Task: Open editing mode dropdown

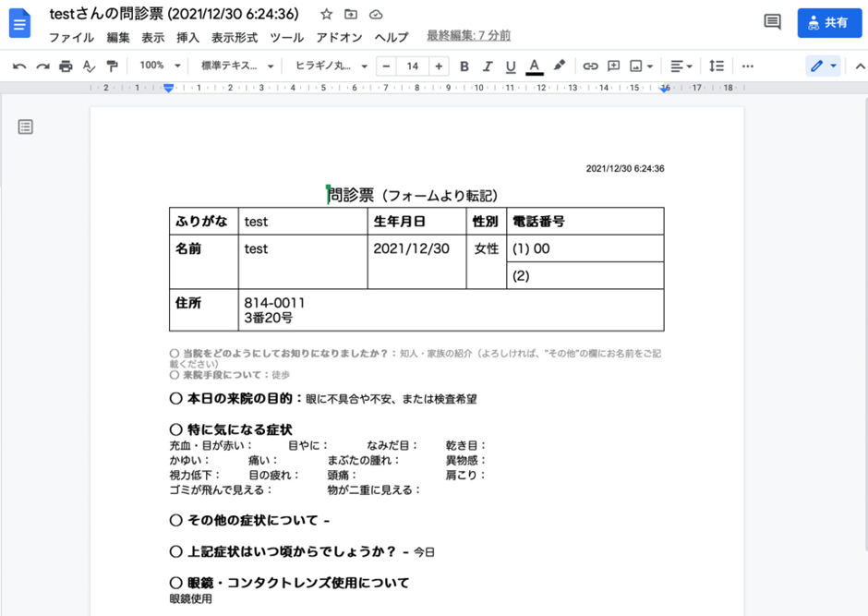Action: [x=823, y=66]
